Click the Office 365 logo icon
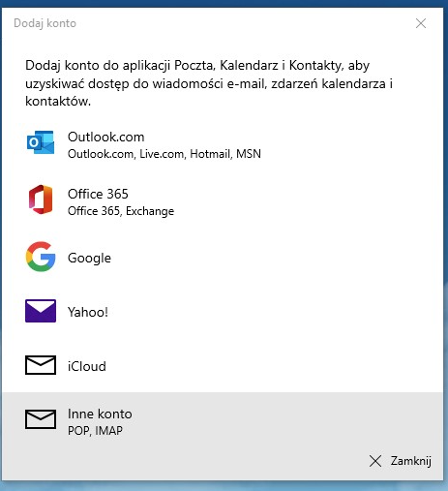The image size is (448, 491). click(41, 199)
